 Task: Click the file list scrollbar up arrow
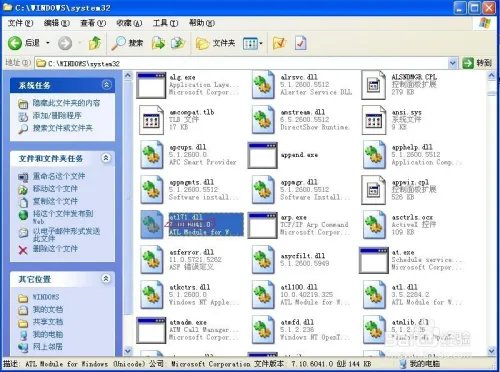click(x=491, y=76)
